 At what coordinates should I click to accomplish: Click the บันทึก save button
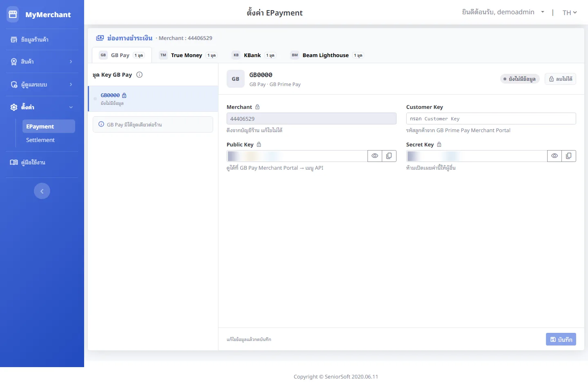pyautogui.click(x=561, y=339)
